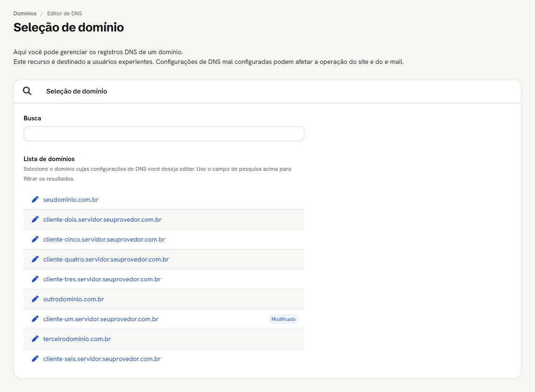Click the Modificado badge

(283, 319)
